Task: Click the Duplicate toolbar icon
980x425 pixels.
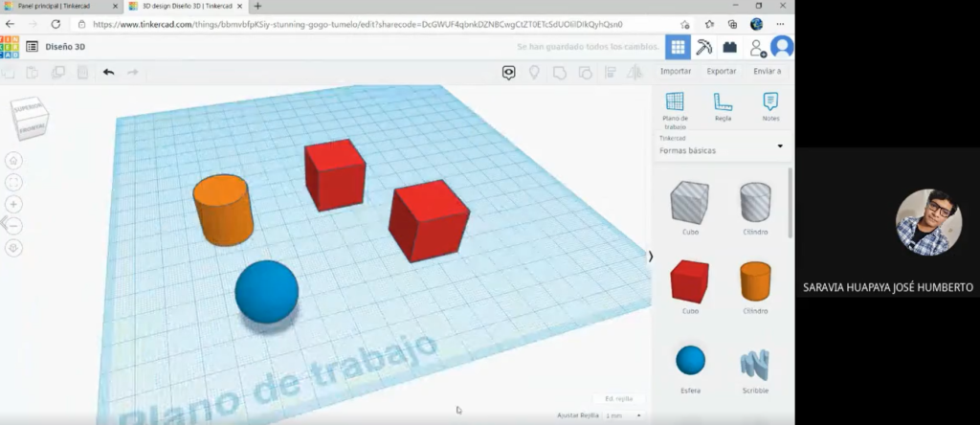Action: (57, 73)
